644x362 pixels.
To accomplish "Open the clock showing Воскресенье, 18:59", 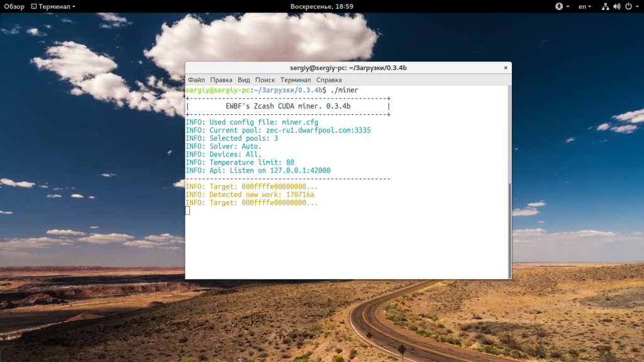I will click(321, 6).
